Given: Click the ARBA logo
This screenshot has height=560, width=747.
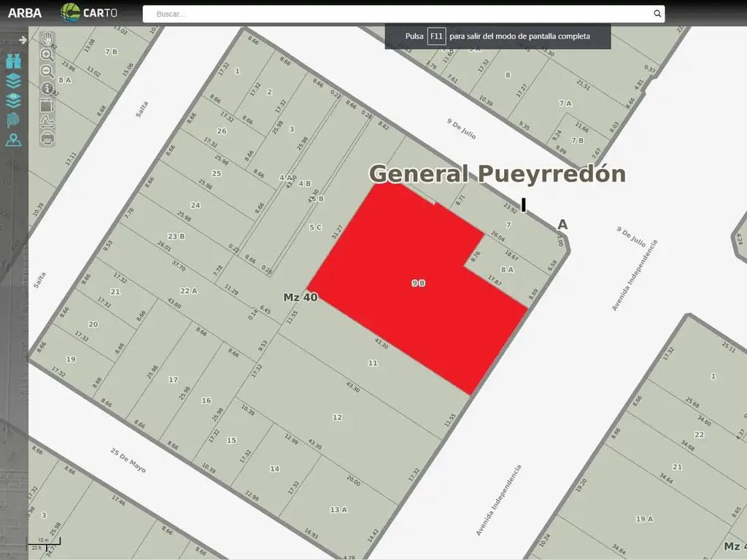Looking at the screenshot, I should pos(25,13).
